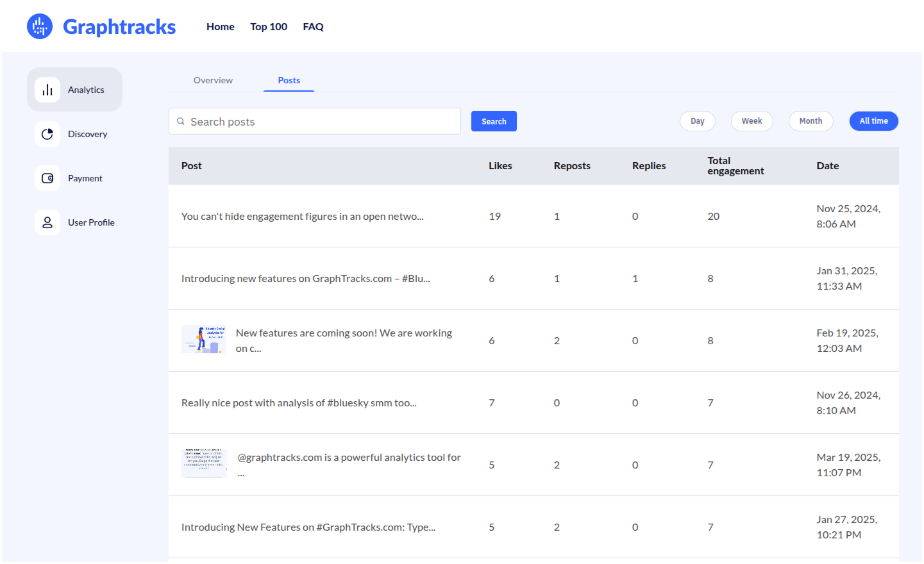Focus the Search posts input field
This screenshot has width=924, height=564.
coord(315,121)
